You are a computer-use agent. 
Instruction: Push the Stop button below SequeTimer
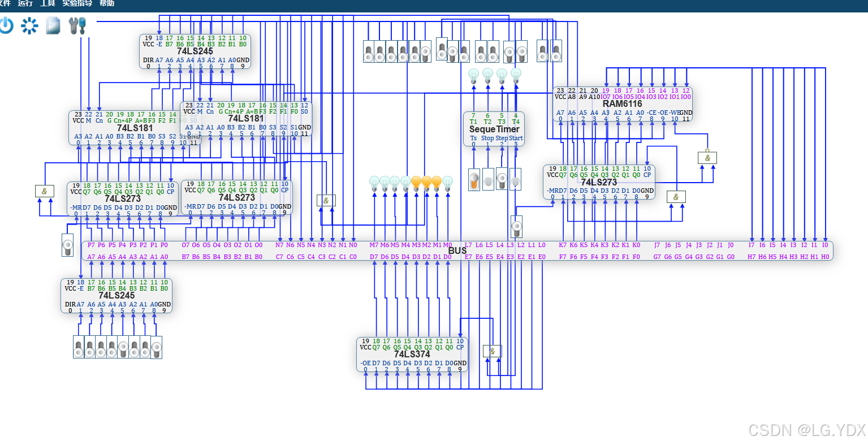pyautogui.click(x=488, y=179)
